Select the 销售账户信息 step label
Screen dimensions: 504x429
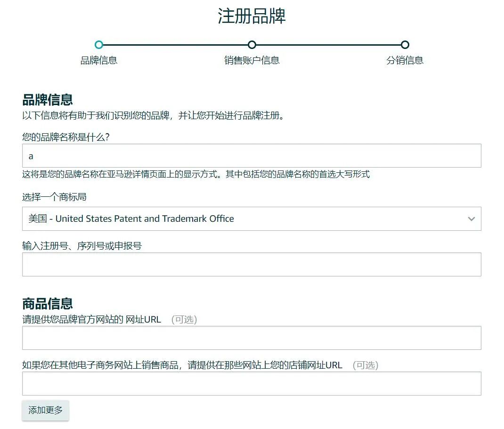[252, 60]
